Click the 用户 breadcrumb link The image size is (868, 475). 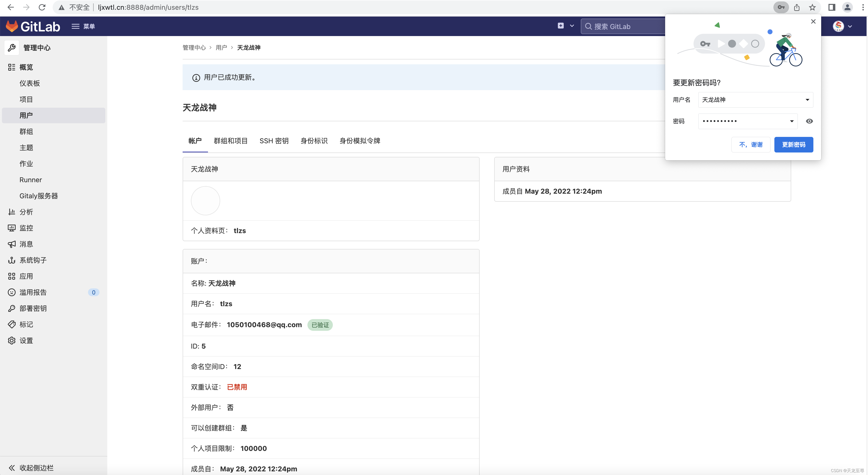point(221,47)
